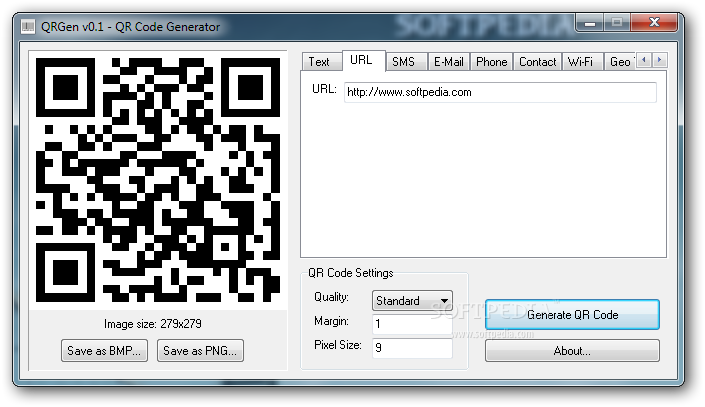Minimize the QRGen window
The height and width of the screenshot is (407, 705).
[590, 22]
